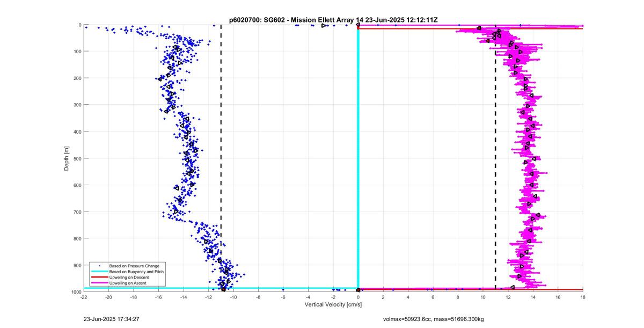Click the depth axis tick label '900'
644x328 pixels.
tap(77, 265)
